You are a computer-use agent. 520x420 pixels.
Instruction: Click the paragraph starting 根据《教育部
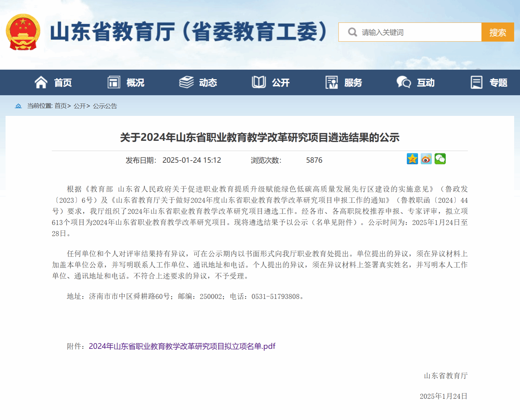tap(260, 211)
